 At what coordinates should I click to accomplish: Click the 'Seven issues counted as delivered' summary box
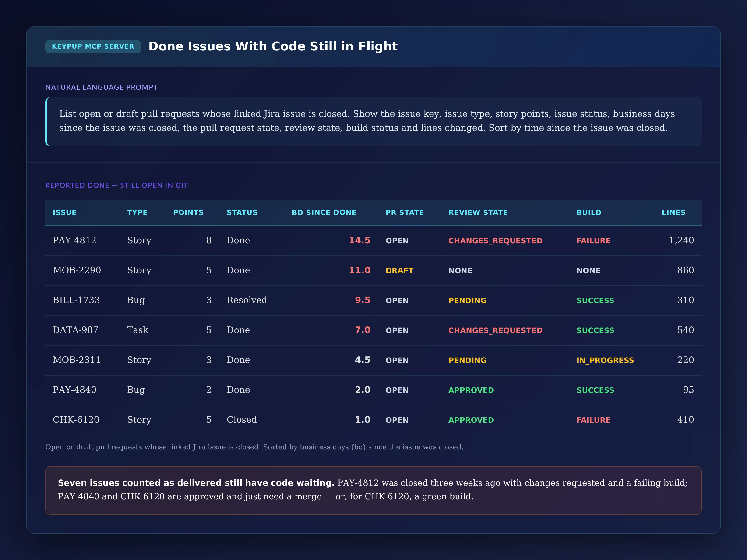[x=373, y=490]
